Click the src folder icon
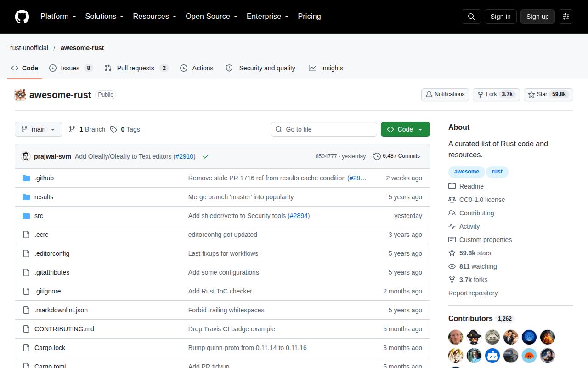This screenshot has width=588, height=368. point(26,216)
